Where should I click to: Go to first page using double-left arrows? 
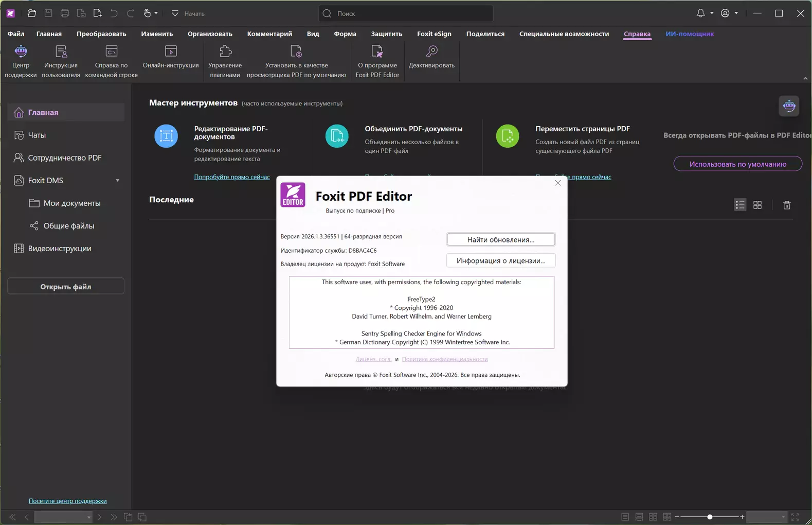[x=12, y=517]
